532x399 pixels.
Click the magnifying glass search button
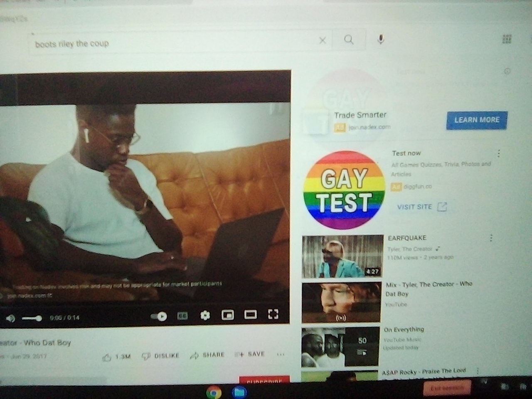coord(349,39)
